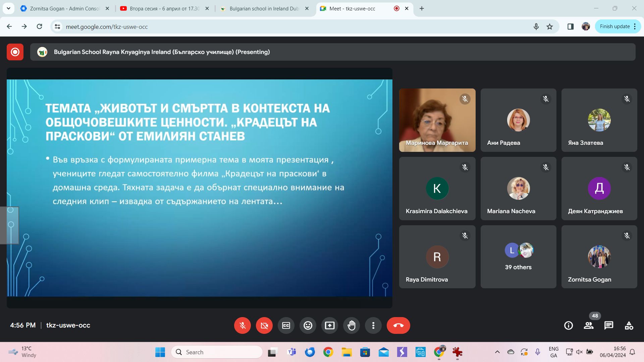Viewport: 644px width, 362px height.
Task: Click the Present now screen-share icon
Action: click(x=329, y=325)
